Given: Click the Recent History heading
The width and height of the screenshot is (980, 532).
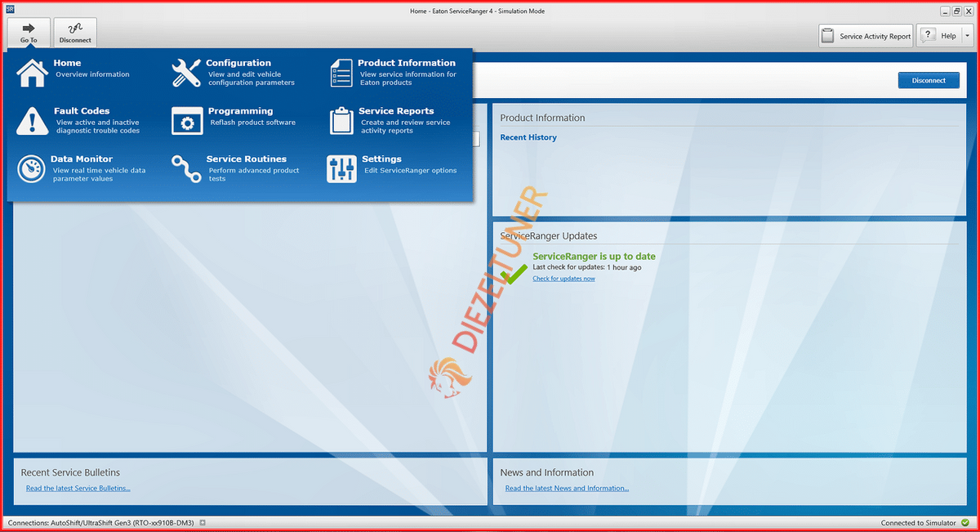Looking at the screenshot, I should [528, 137].
